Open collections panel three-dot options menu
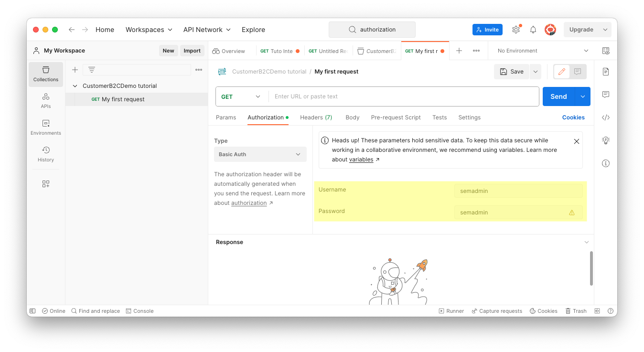 (199, 70)
